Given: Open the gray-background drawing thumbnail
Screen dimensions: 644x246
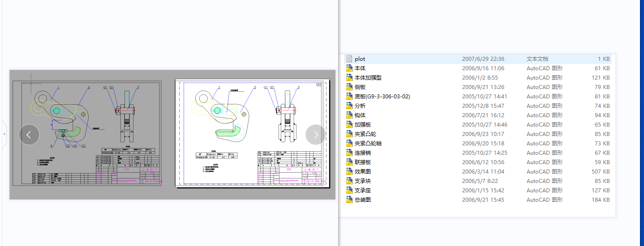Looking at the screenshot, I should tap(87, 133).
